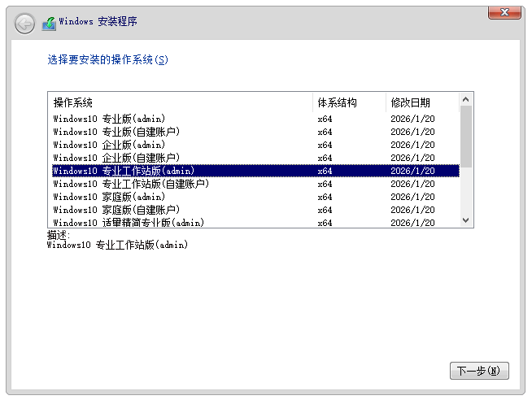The width and height of the screenshot is (532, 400).
Task: Select Windows10 专业工作站版(admin) highlighted row
Action: pos(124,171)
